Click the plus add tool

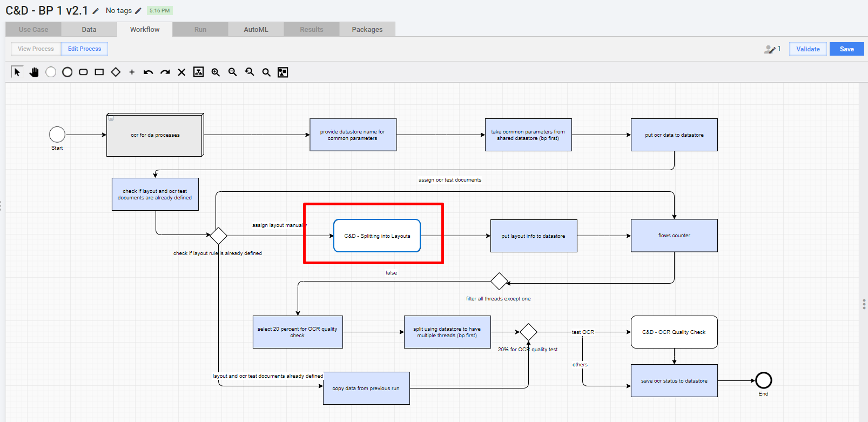[132, 72]
